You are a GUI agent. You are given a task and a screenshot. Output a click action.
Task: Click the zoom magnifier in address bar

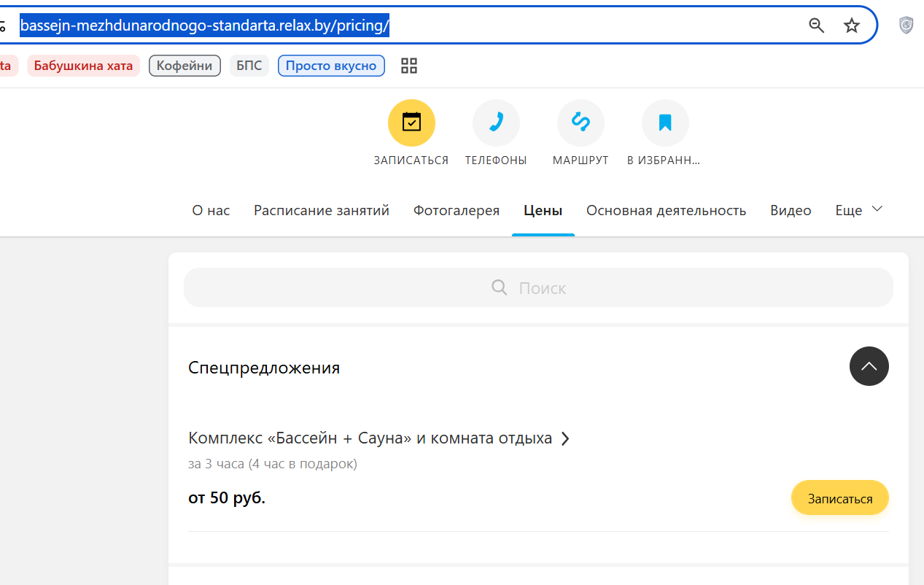817,26
